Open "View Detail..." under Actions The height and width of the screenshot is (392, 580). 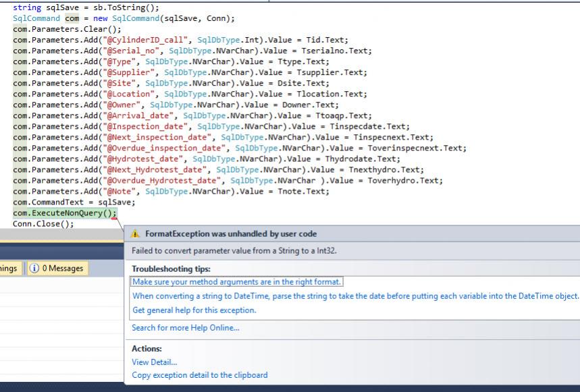pyautogui.click(x=155, y=362)
